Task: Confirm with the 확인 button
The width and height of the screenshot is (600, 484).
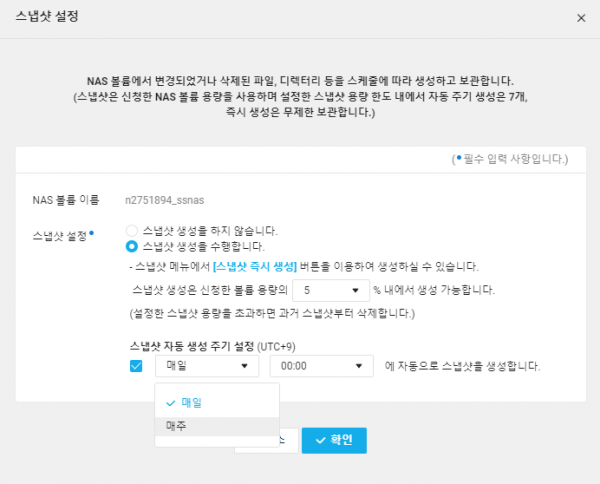Action: point(334,440)
